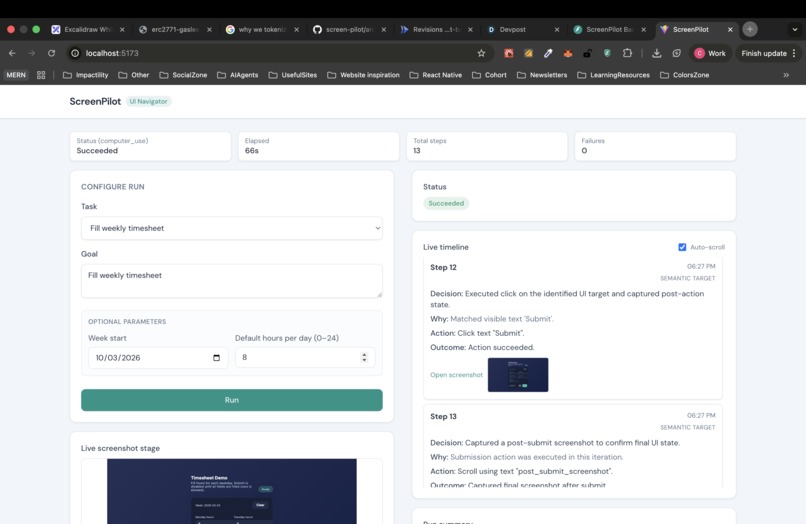Open screenshot link for Step 12
Screen dimensions: 806x524
[456, 375]
